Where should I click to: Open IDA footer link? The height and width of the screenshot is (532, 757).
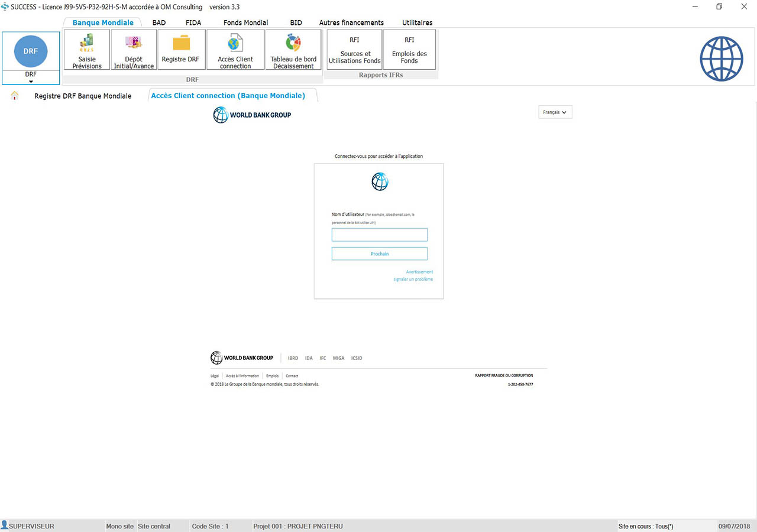click(x=309, y=358)
